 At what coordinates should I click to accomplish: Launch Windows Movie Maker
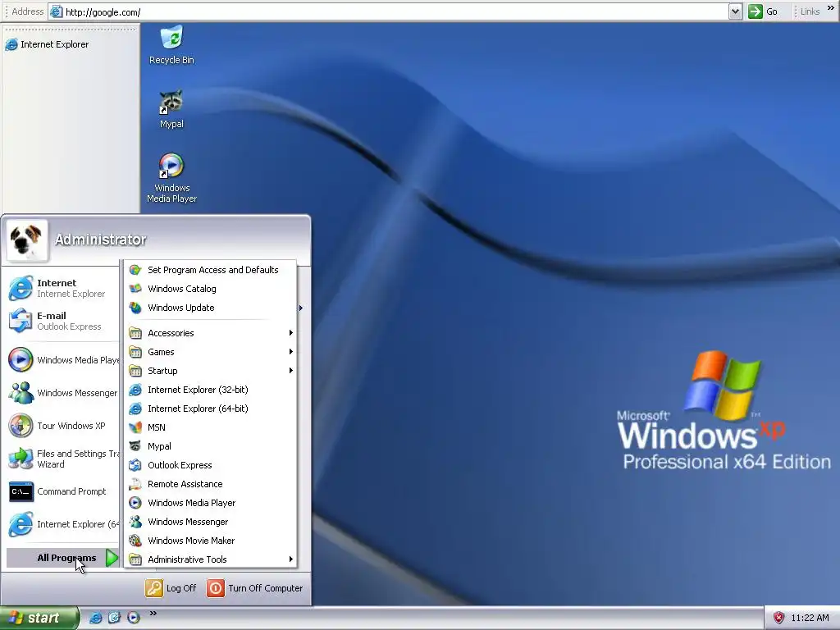[211, 541]
